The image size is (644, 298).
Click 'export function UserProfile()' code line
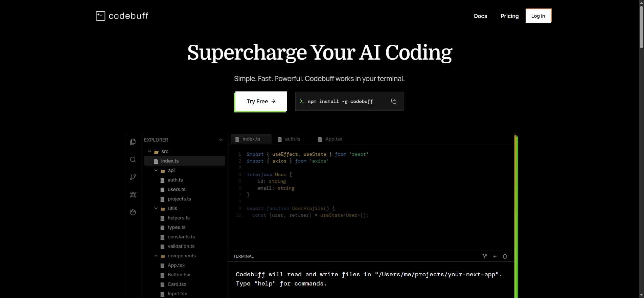(x=291, y=208)
